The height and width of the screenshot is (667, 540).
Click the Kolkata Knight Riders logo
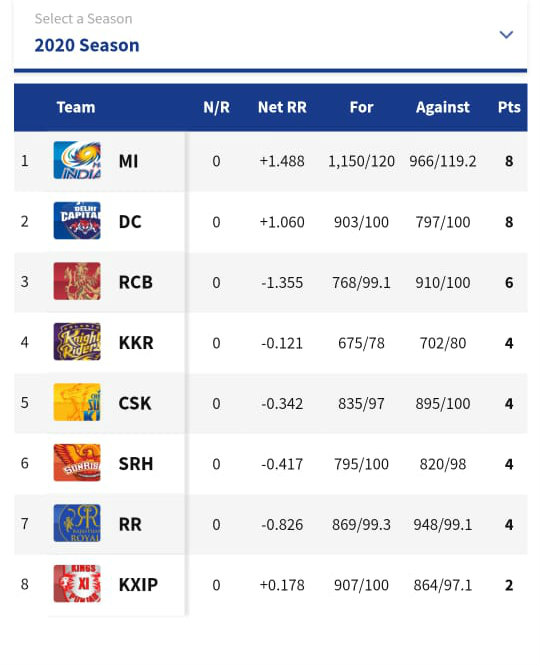(x=77, y=342)
